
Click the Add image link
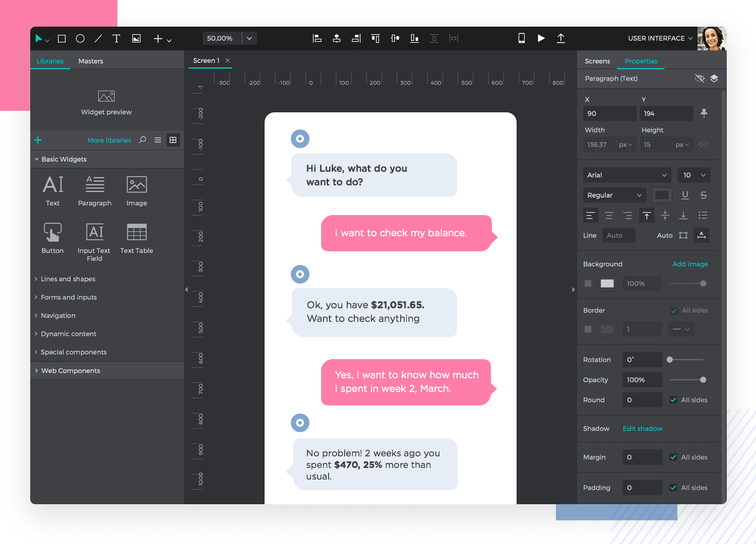(690, 264)
